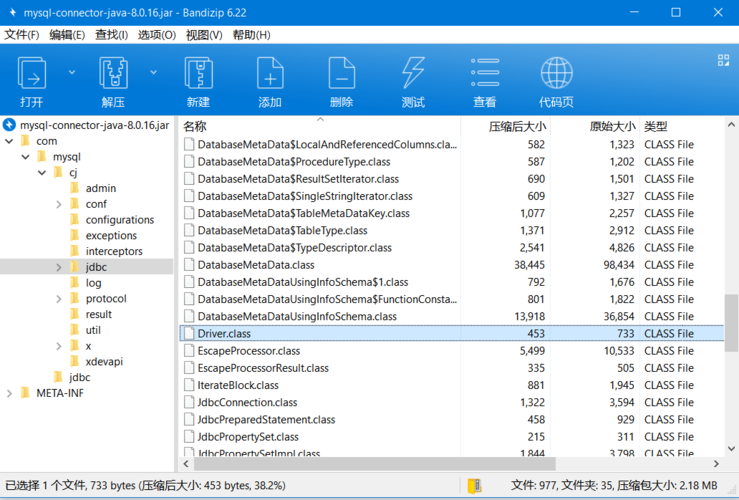Viewport: 739px width, 500px height.
Task: Open the dropdown arrow next to 解压
Action: tap(154, 72)
